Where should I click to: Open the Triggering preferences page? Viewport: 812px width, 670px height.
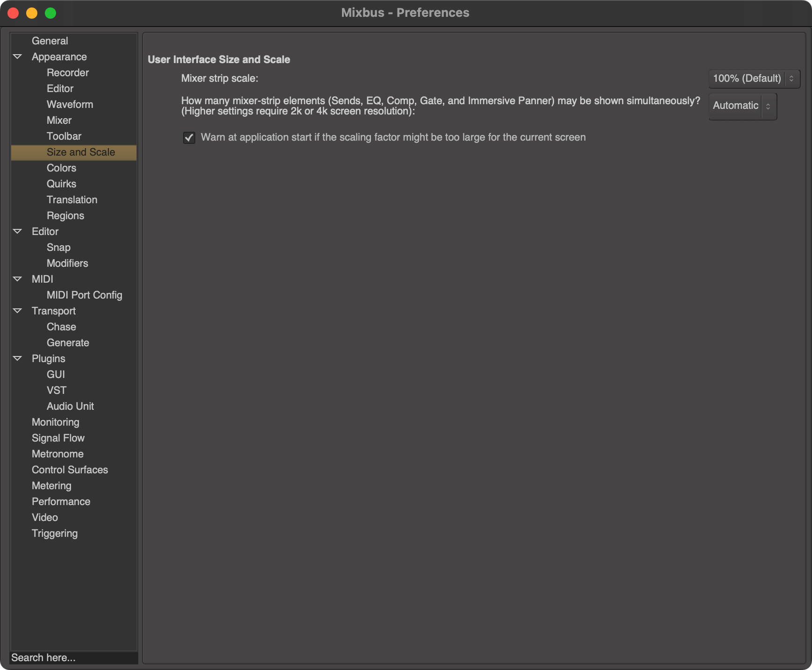[x=55, y=533]
